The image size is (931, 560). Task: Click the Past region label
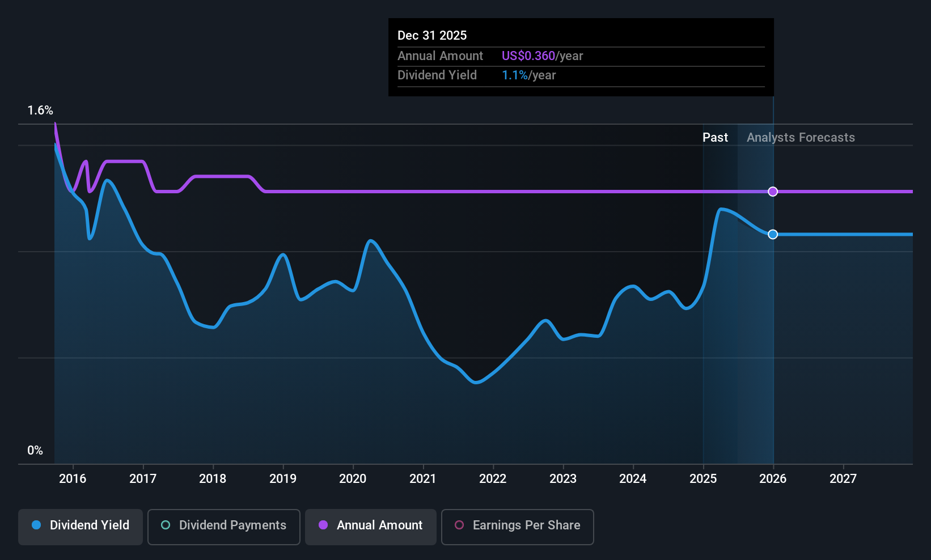(715, 137)
